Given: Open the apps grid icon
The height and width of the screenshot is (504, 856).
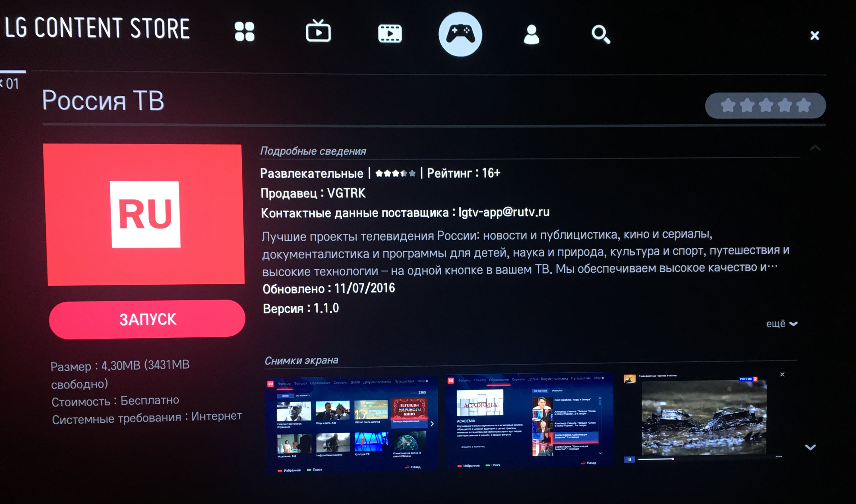Looking at the screenshot, I should (244, 32).
